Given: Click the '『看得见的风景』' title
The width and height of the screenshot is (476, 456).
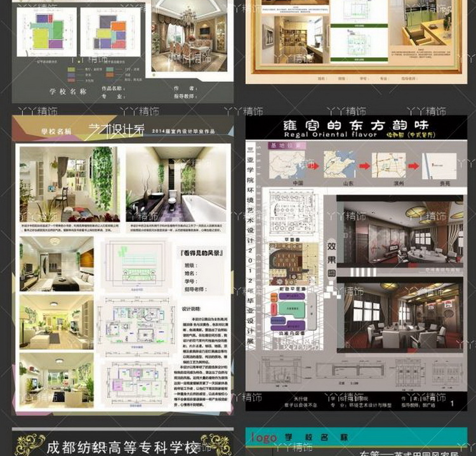Looking at the screenshot, I should (x=202, y=253).
